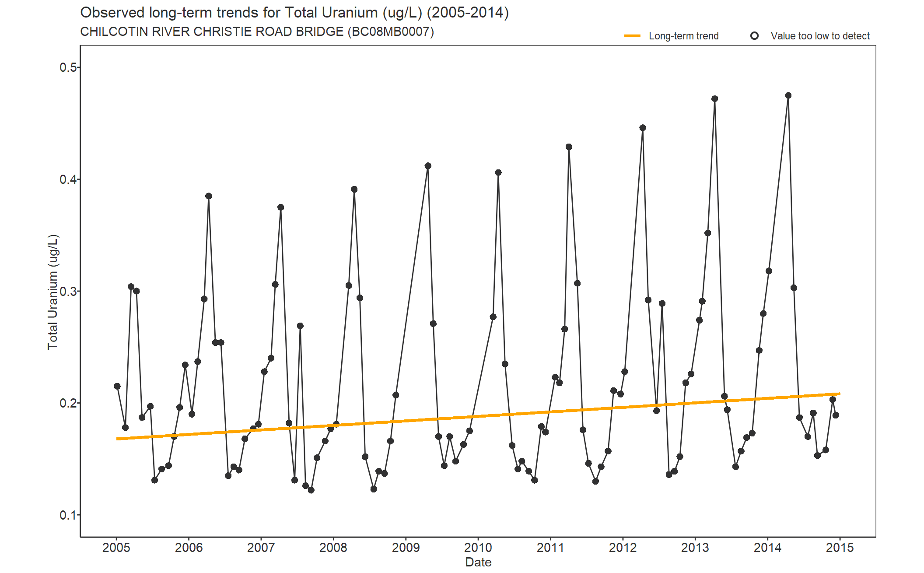
Task: Click the 0.4 y-axis tick label
Action: [68, 179]
